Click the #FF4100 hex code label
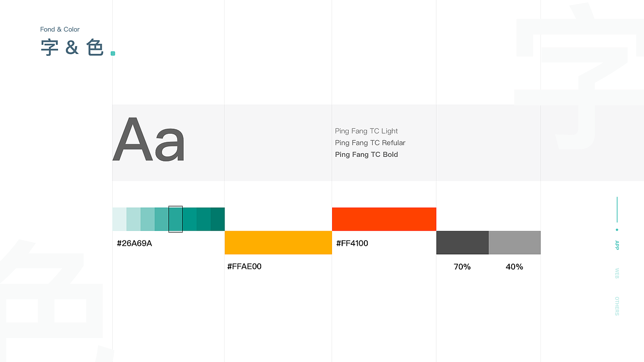 (x=352, y=243)
